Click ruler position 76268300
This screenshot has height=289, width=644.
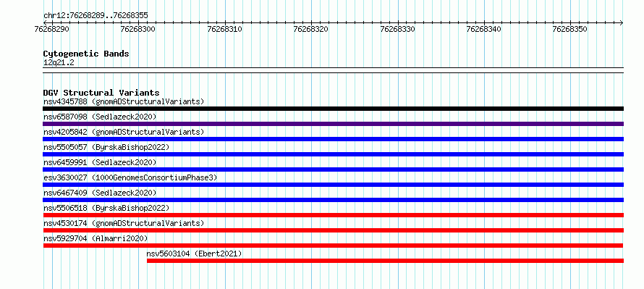point(138,30)
